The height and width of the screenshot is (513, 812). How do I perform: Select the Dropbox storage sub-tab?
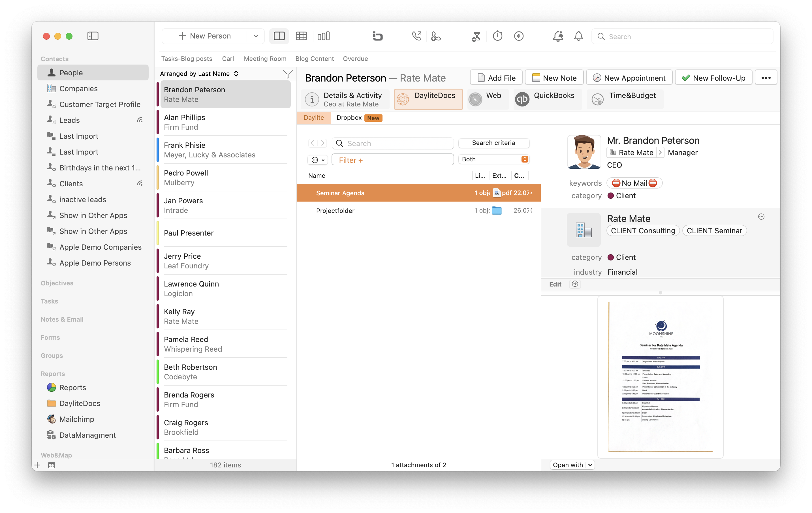[359, 118]
